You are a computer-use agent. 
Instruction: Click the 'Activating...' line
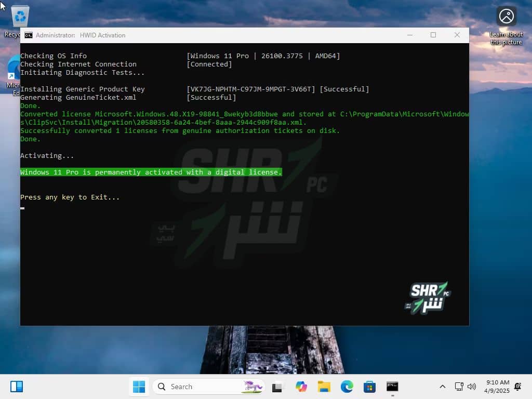tap(47, 156)
